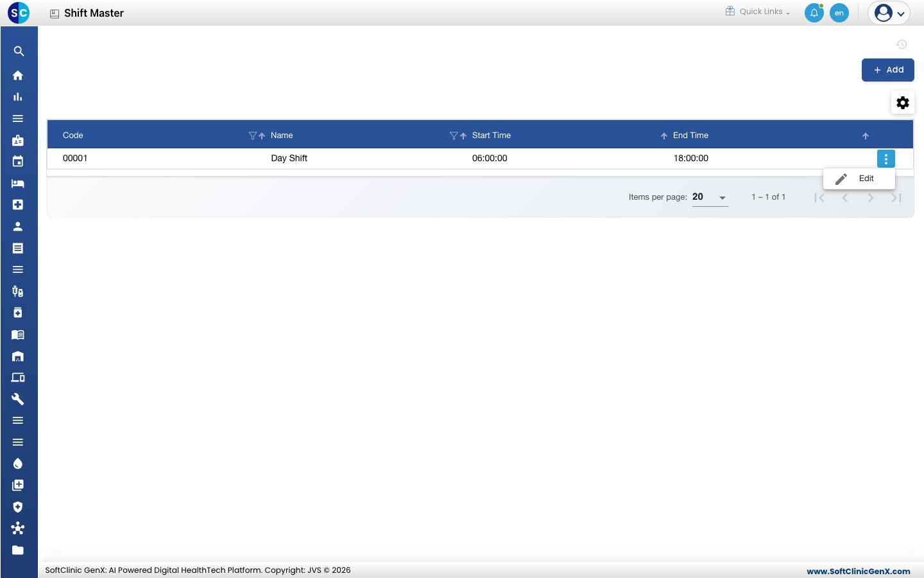The height and width of the screenshot is (578, 924).
Task: Click the SC logo at top left
Action: 19,13
